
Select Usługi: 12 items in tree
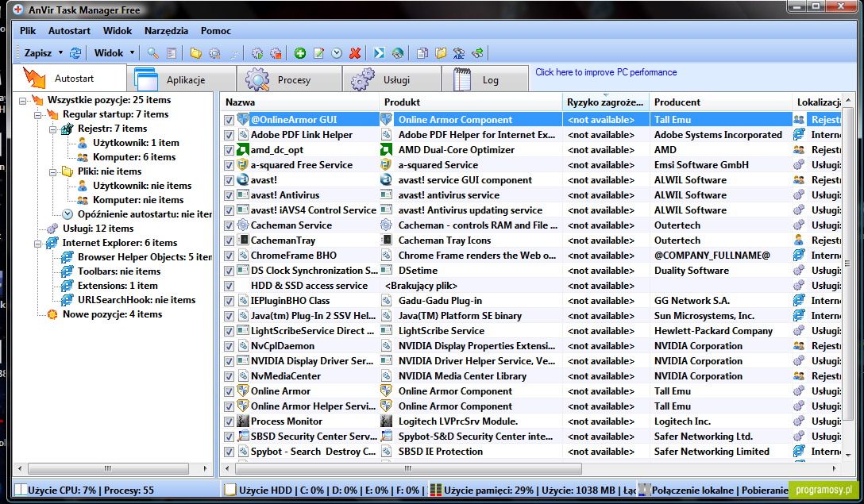(x=98, y=229)
